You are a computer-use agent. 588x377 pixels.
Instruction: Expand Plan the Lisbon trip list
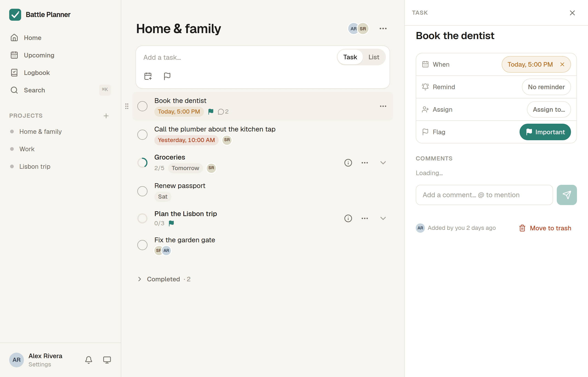coord(383,218)
